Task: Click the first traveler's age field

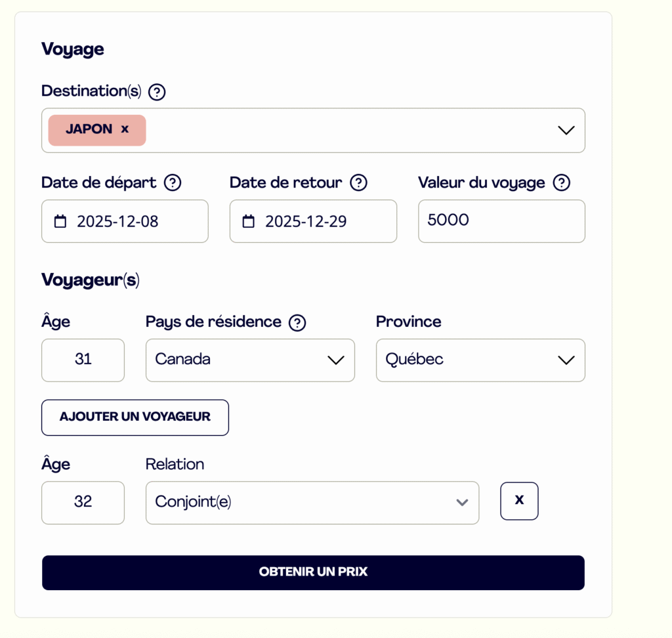Action: (83, 360)
